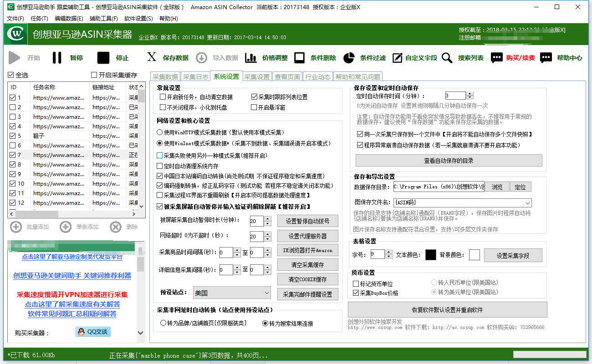Open 帮助中心 chat bubble icon

tap(546, 58)
